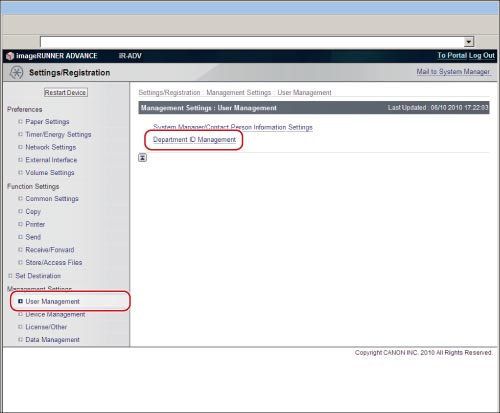Select Device Management menu item
The image size is (500, 413).
point(55,314)
